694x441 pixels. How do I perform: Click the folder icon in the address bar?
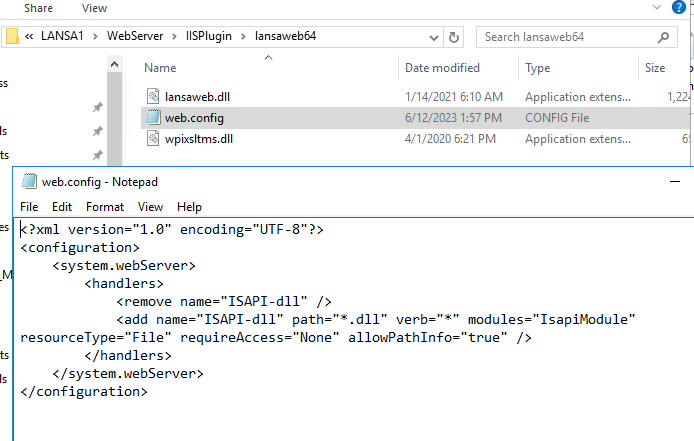(x=12, y=36)
